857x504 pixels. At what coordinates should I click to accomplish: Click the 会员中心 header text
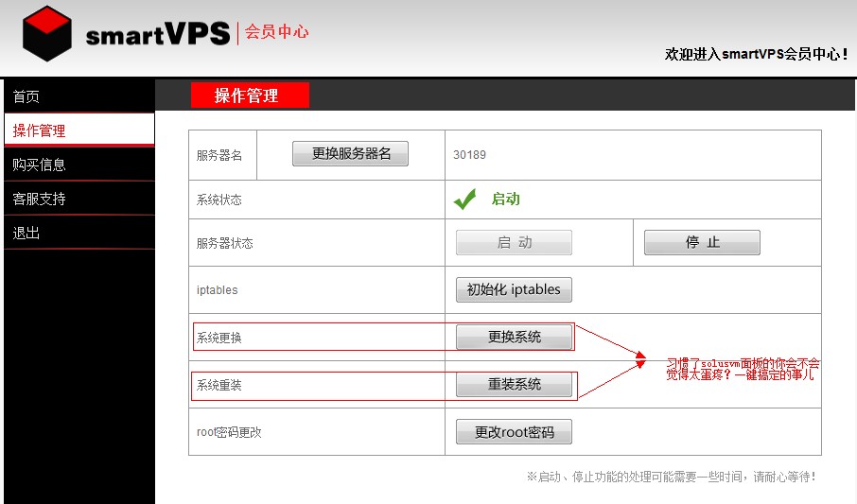pyautogui.click(x=276, y=32)
